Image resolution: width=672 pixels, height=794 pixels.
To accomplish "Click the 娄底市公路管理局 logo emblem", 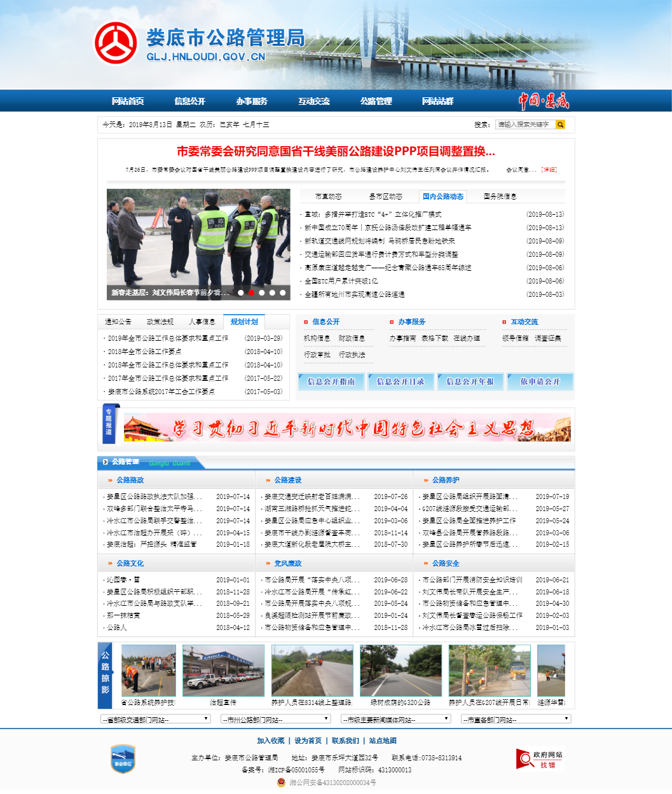I will [115, 42].
